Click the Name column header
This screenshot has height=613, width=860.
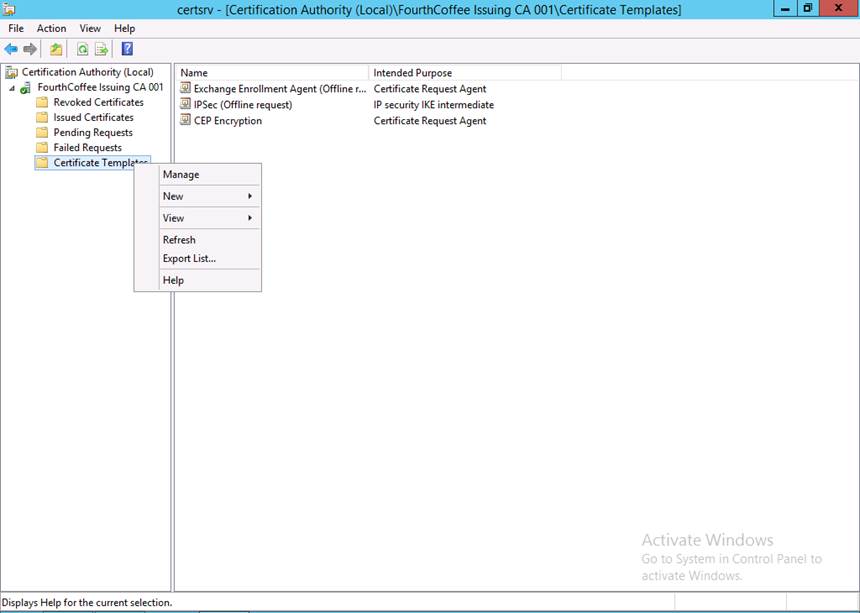coord(194,73)
